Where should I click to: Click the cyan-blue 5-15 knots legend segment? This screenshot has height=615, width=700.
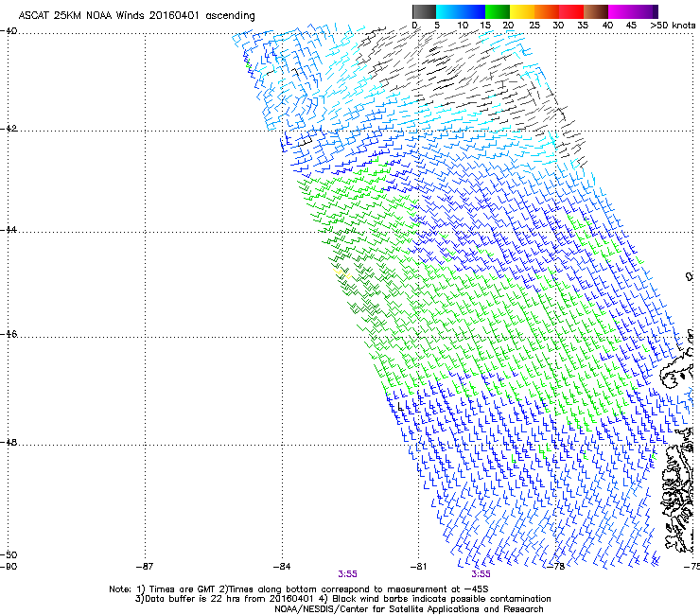[460, 11]
